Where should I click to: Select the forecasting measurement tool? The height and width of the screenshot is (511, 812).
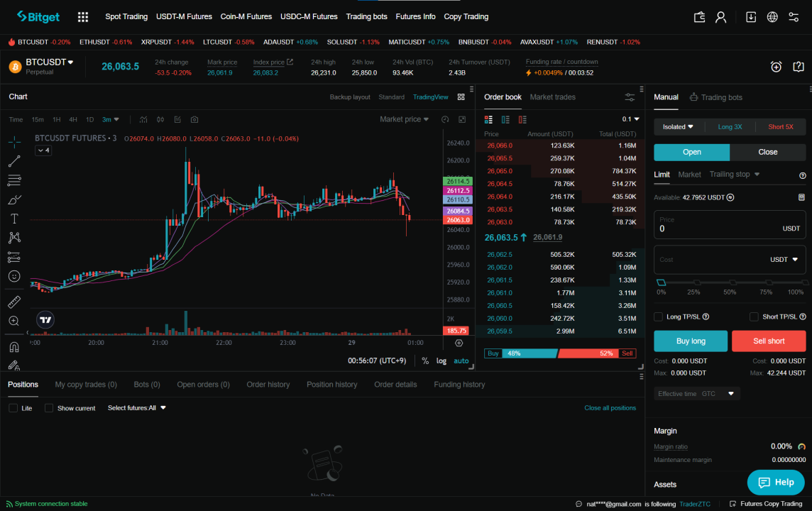click(14, 257)
